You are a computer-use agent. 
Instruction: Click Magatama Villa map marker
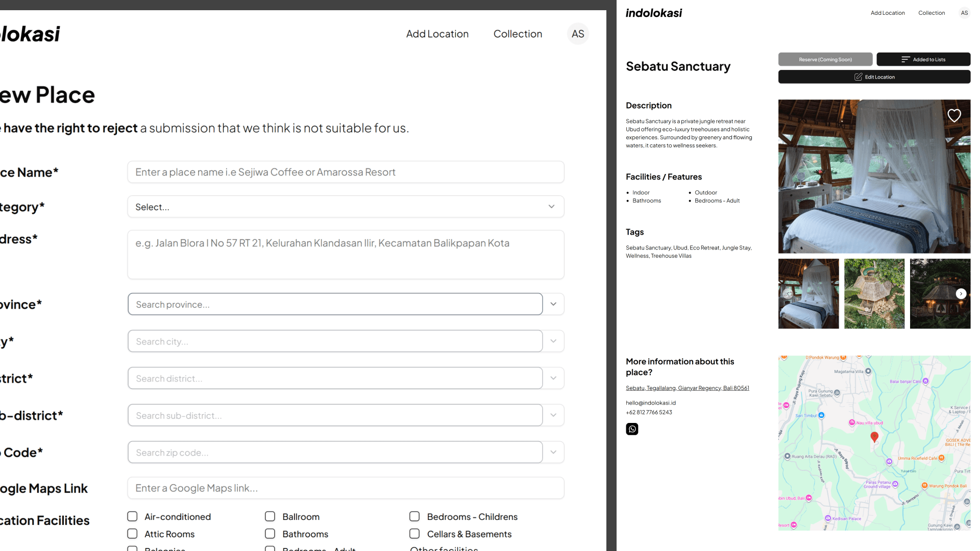pyautogui.click(x=868, y=371)
